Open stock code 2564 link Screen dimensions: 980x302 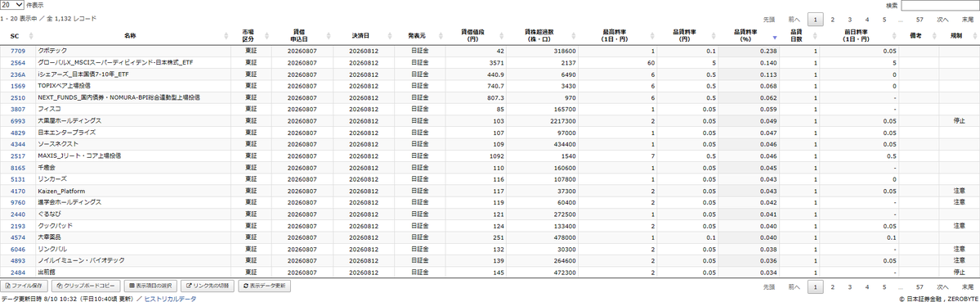click(17, 62)
